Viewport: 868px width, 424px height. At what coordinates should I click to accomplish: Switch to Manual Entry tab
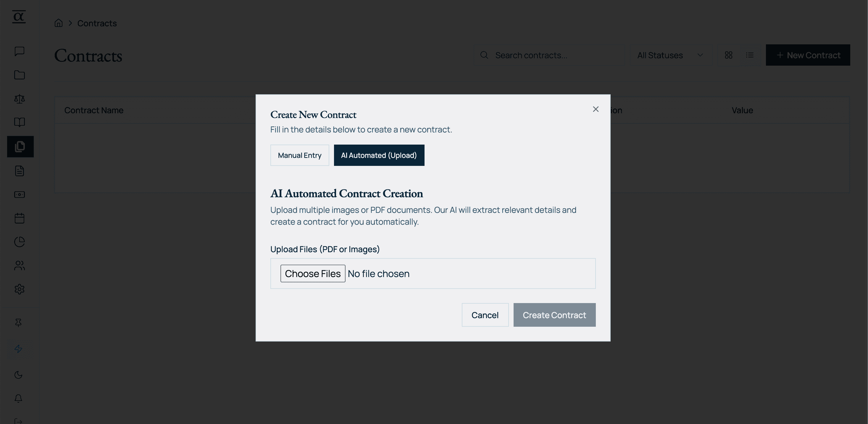[300, 155]
